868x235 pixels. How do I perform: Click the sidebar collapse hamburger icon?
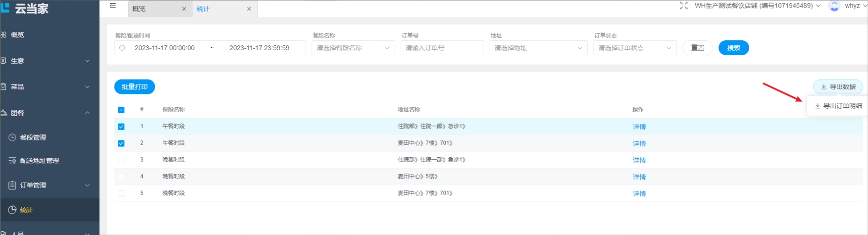(x=113, y=6)
